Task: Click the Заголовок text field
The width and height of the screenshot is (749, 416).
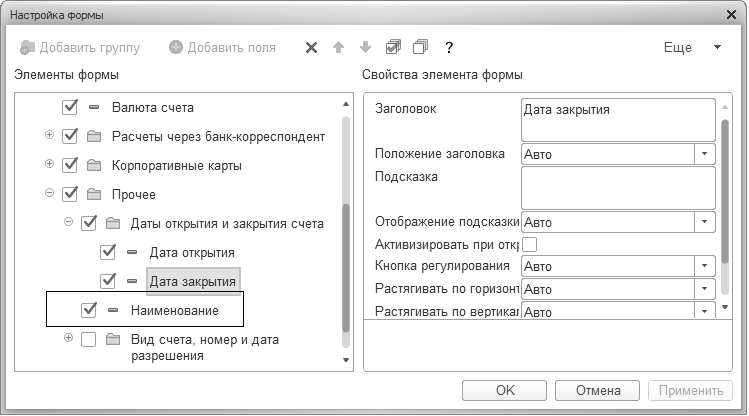Action: point(618,119)
